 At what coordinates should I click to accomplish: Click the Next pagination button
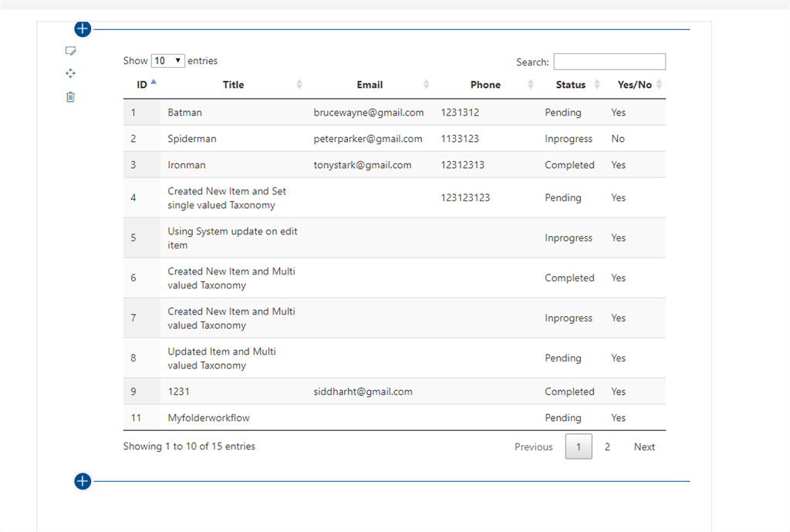pyautogui.click(x=644, y=446)
